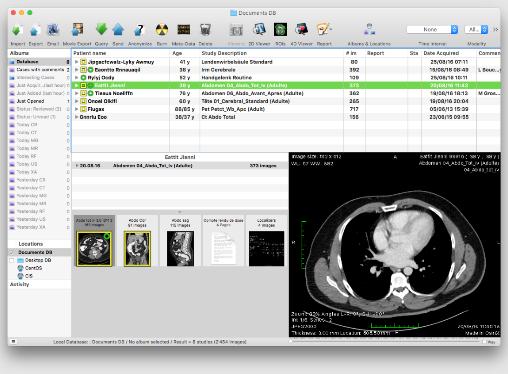The width and height of the screenshot is (508, 374).
Task: Select the Anonymize tool
Action: pyautogui.click(x=139, y=30)
